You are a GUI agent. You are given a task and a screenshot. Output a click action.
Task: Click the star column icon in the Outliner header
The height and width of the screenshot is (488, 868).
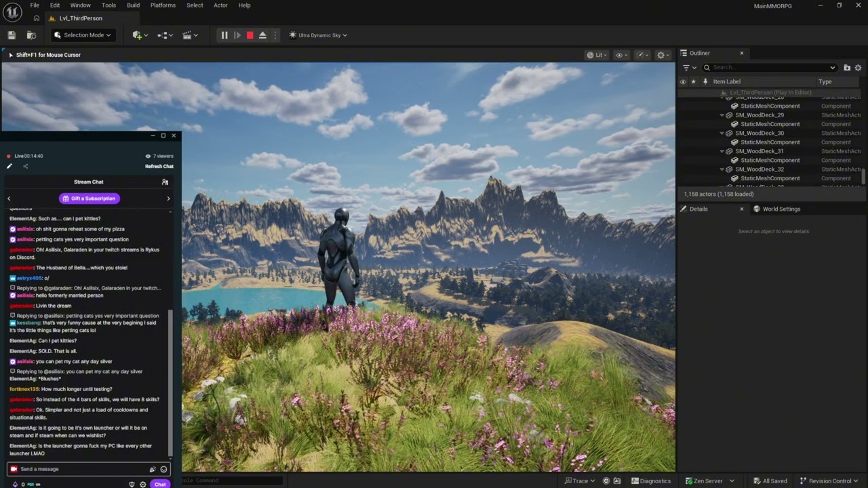coord(693,81)
